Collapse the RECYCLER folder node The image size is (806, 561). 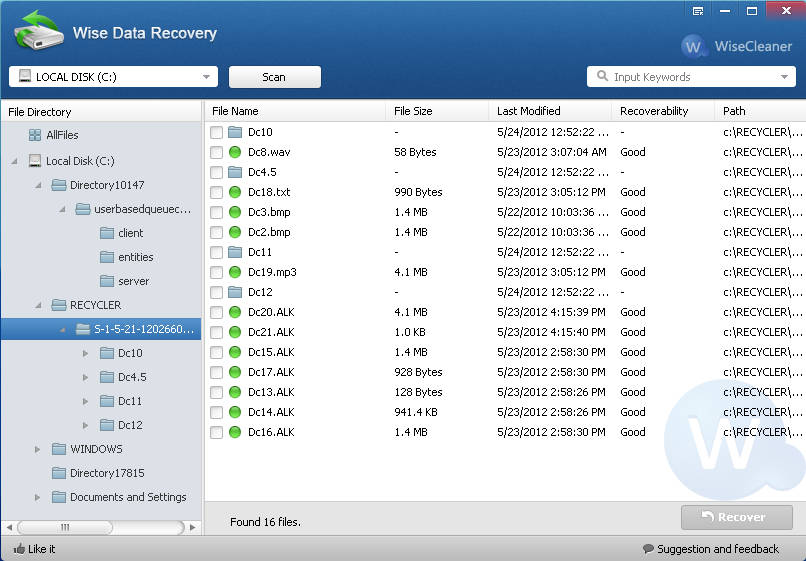click(38, 305)
